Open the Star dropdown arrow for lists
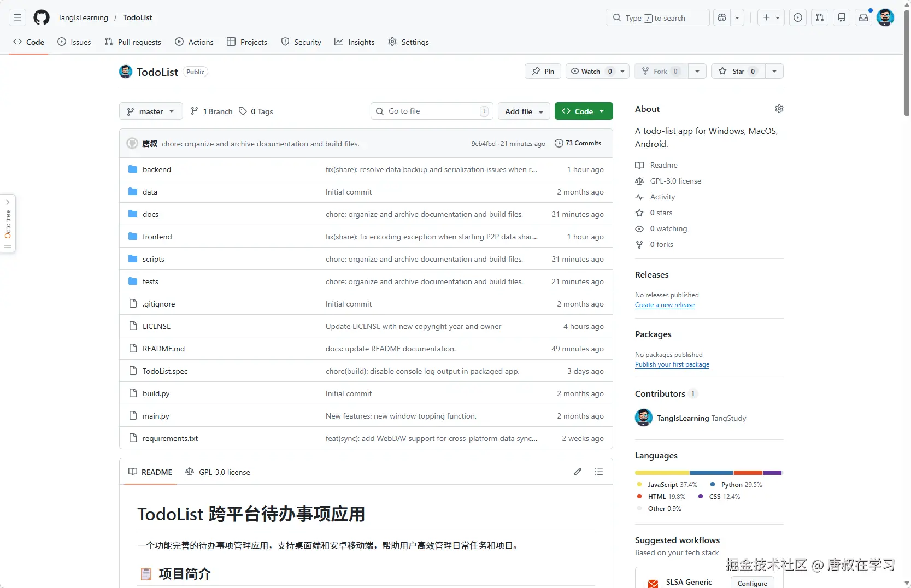 pyautogui.click(x=774, y=71)
